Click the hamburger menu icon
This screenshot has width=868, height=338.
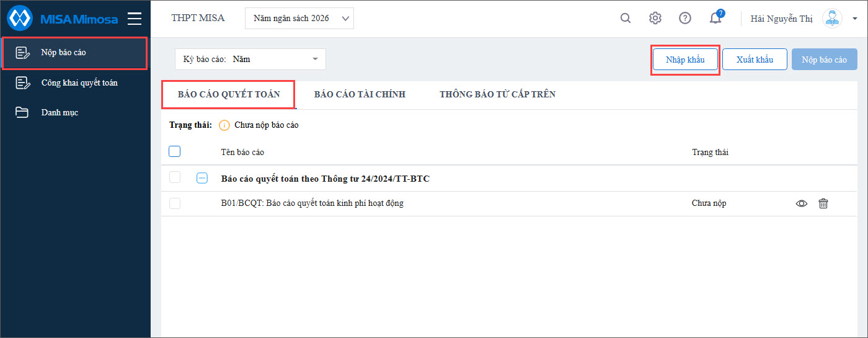135,19
